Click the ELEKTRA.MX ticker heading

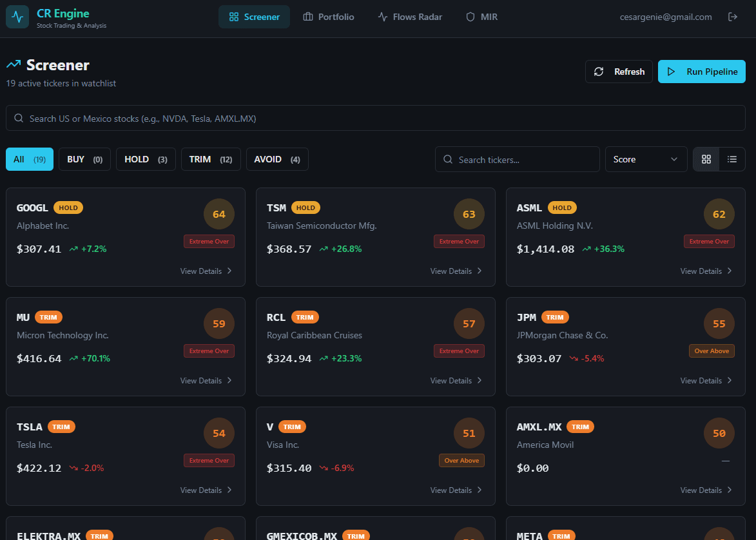click(x=49, y=536)
